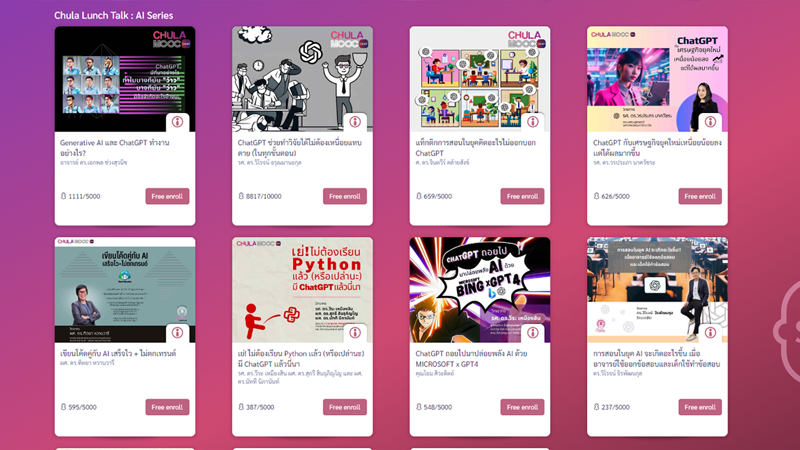Image resolution: width=800 pixels, height=450 pixels.
Task: Free enroll in the Python course (387/5000)
Action: tap(344, 407)
